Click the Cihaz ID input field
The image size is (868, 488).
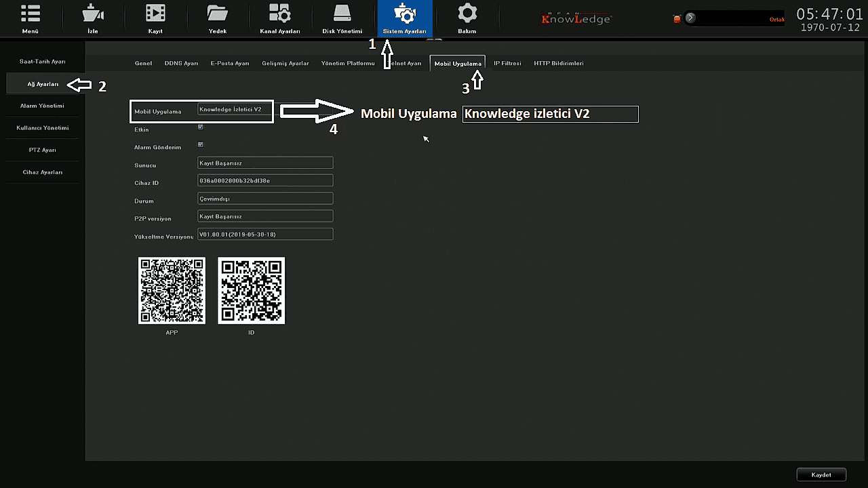pyautogui.click(x=264, y=180)
